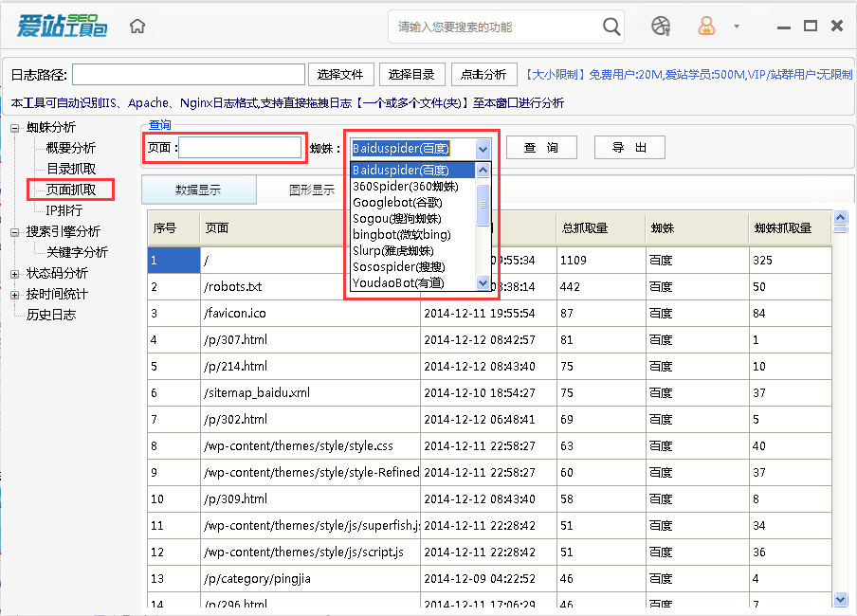Click the orange user account icon

pyautogui.click(x=707, y=26)
